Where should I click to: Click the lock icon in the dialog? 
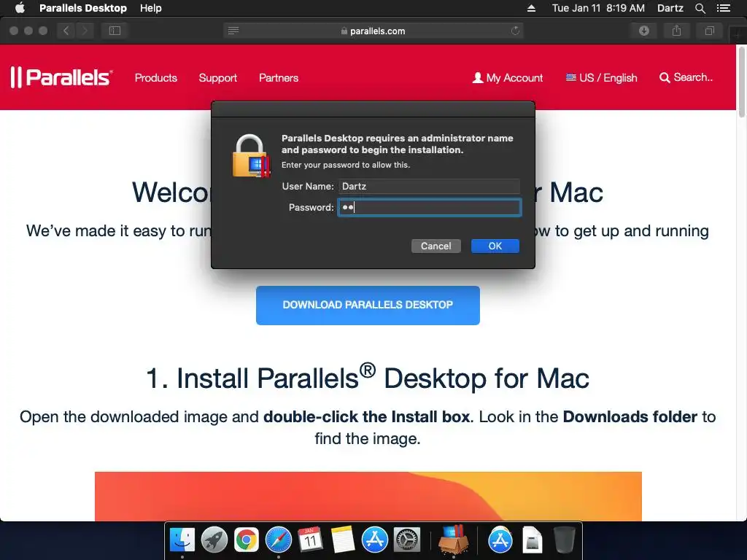point(251,156)
